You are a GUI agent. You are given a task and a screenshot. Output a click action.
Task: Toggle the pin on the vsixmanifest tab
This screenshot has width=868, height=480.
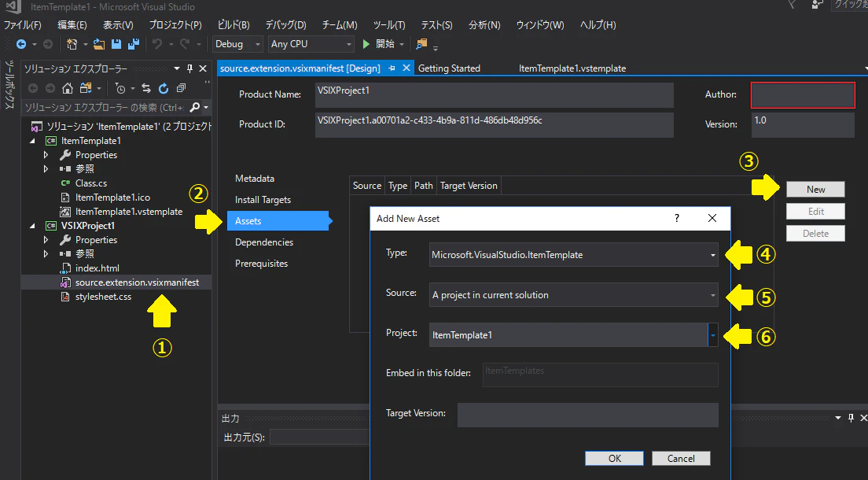[x=392, y=68]
